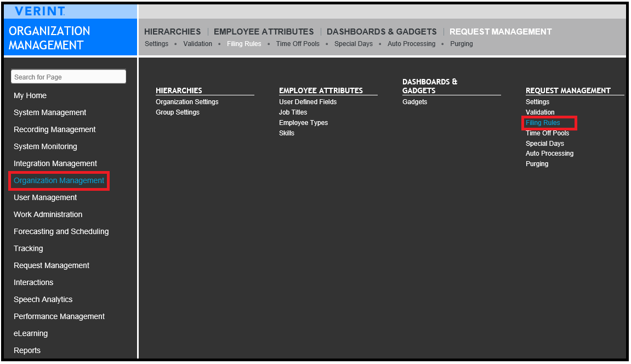Go to Interactions in the sidebar

33,282
